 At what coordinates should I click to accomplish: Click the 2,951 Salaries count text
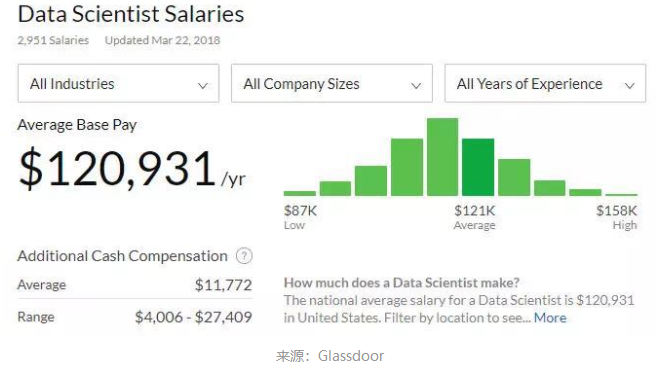[53, 40]
